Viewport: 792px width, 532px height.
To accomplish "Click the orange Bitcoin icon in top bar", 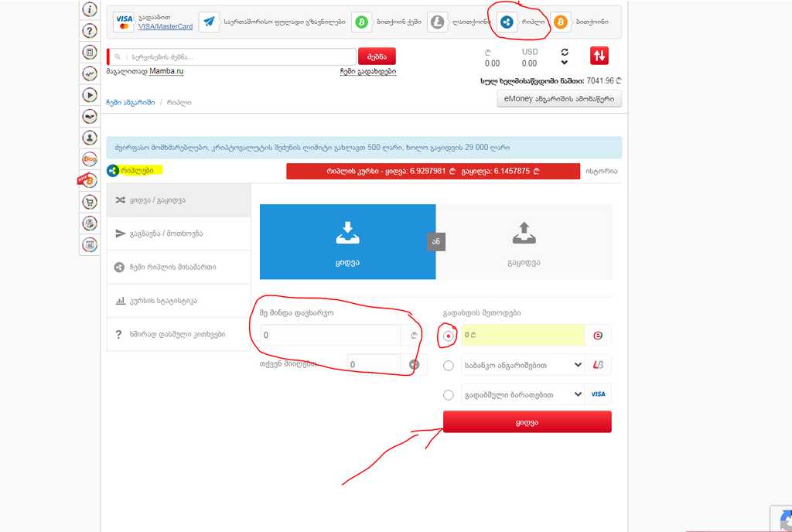I will pyautogui.click(x=560, y=22).
